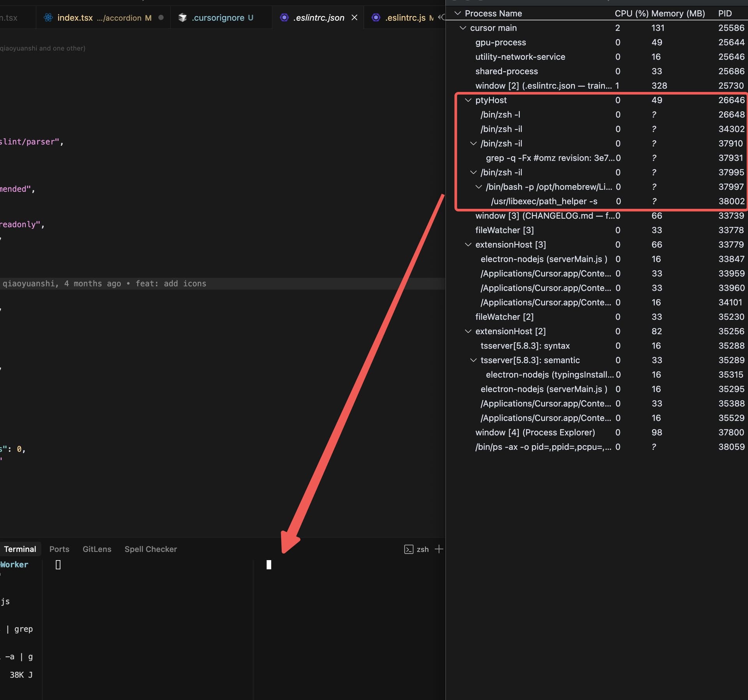The width and height of the screenshot is (748, 700).
Task: Collapse the /bin/zsh -il node with PID 37910
Action: pos(473,143)
